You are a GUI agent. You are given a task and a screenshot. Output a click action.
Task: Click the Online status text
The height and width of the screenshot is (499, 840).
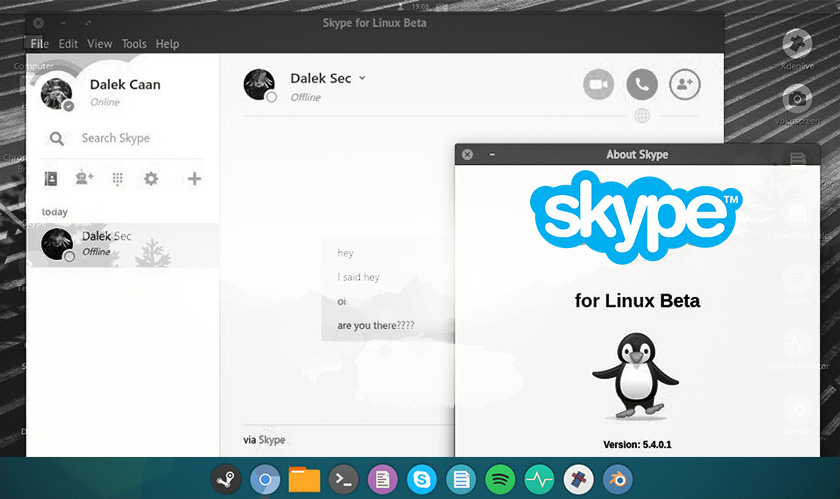click(x=104, y=102)
